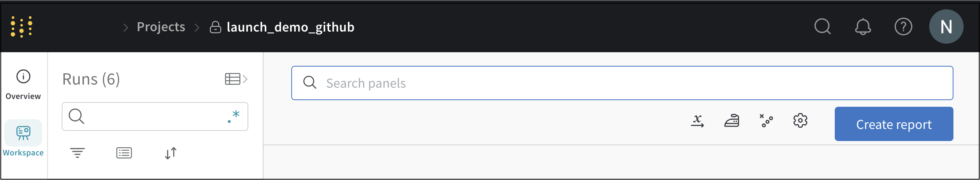Screen dimensions: 980x180
Task: Open the help question mark icon
Action: (903, 27)
